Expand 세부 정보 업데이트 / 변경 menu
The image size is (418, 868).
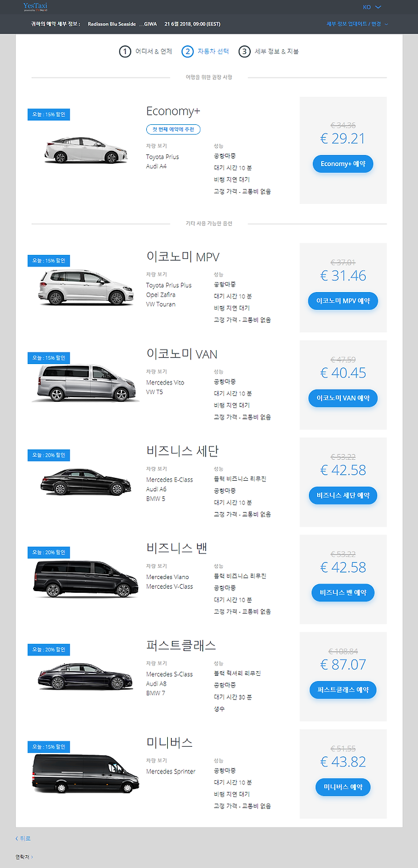tap(357, 24)
